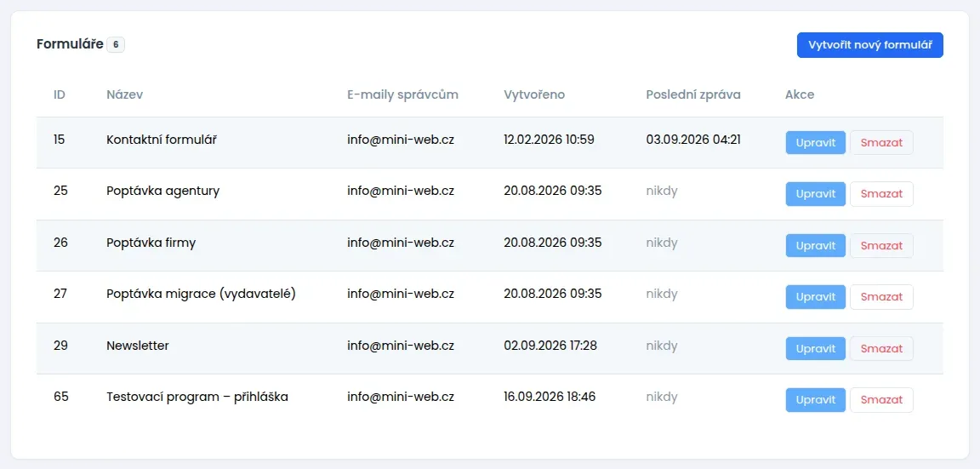Click the Poslední zpráva column header
980x469 pixels.
(x=693, y=95)
